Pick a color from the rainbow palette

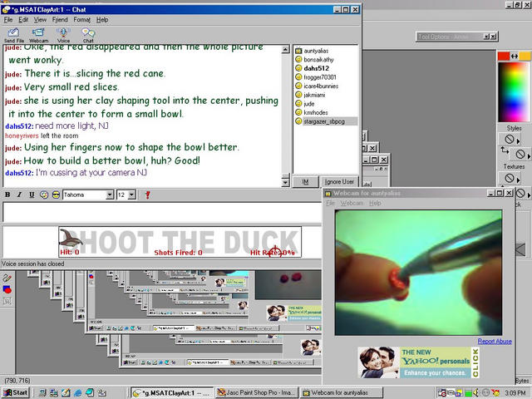514,91
